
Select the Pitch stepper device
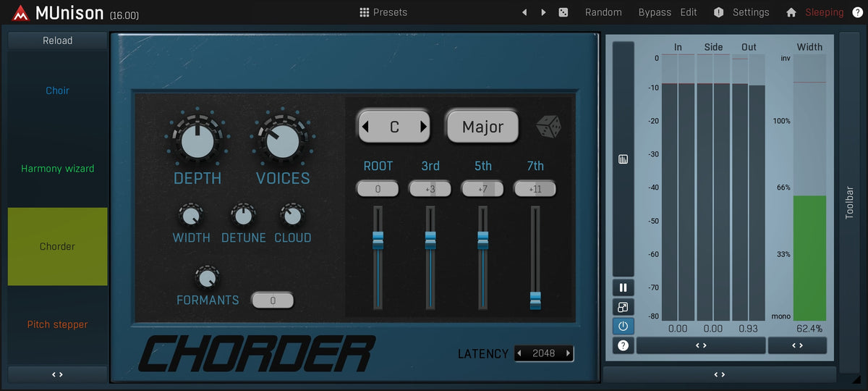pos(58,324)
